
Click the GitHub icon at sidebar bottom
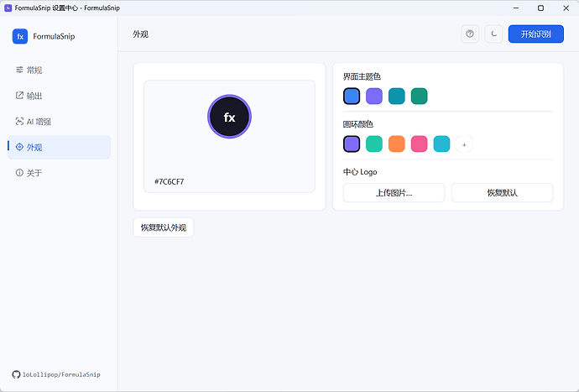[x=16, y=374]
